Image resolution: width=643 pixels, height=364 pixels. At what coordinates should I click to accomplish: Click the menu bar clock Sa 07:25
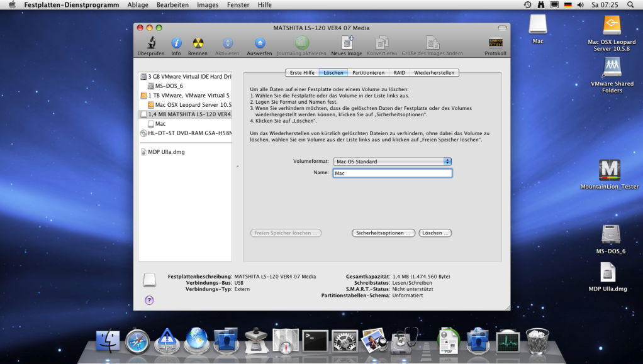pyautogui.click(x=605, y=5)
